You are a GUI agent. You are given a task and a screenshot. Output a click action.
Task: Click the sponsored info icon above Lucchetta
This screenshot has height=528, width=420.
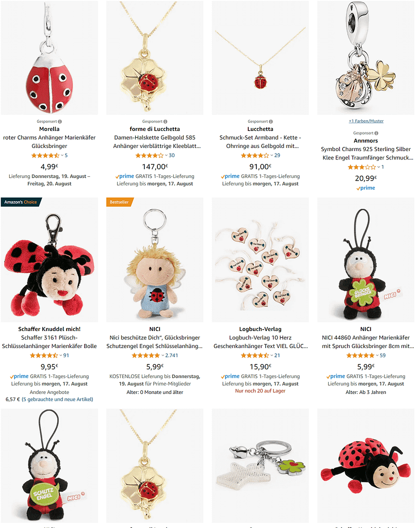271,122
